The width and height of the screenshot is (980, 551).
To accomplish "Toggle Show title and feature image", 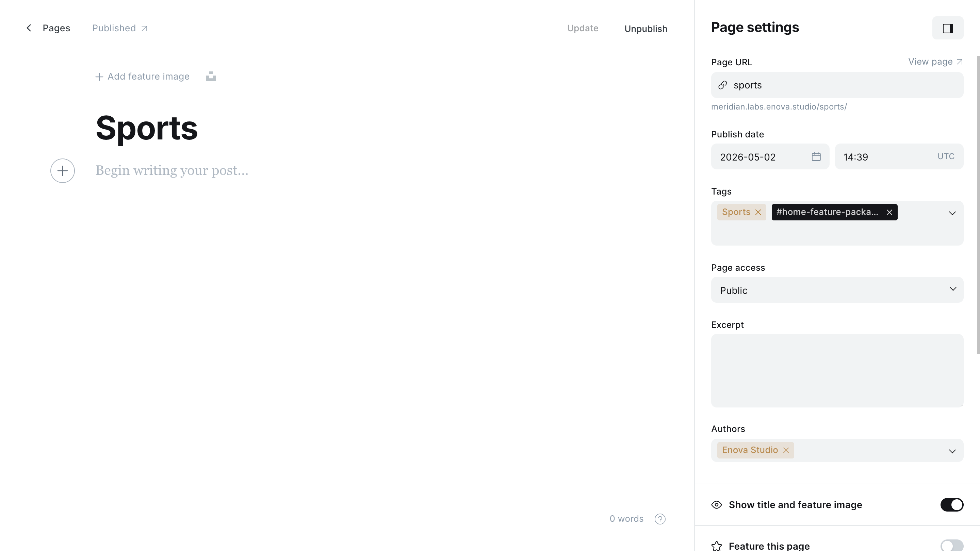I will click(x=951, y=505).
